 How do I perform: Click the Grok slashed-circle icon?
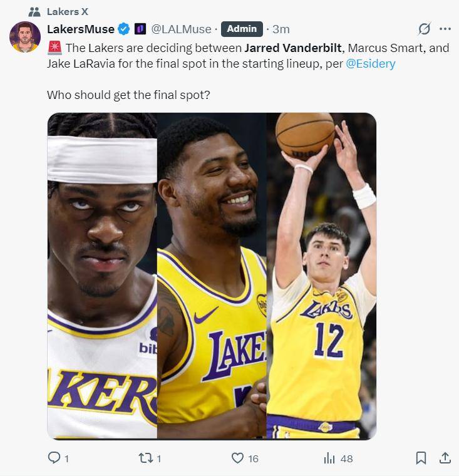tap(424, 29)
